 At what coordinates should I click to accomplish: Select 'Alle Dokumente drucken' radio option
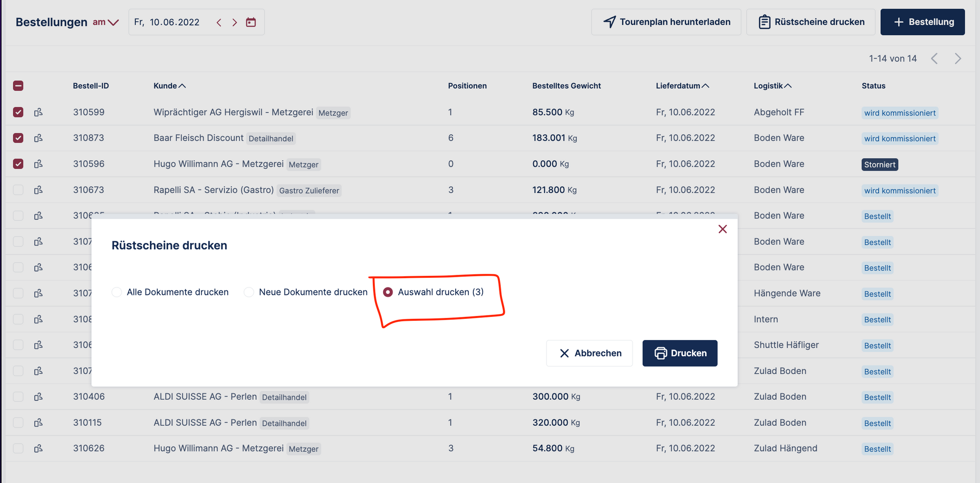click(x=117, y=292)
